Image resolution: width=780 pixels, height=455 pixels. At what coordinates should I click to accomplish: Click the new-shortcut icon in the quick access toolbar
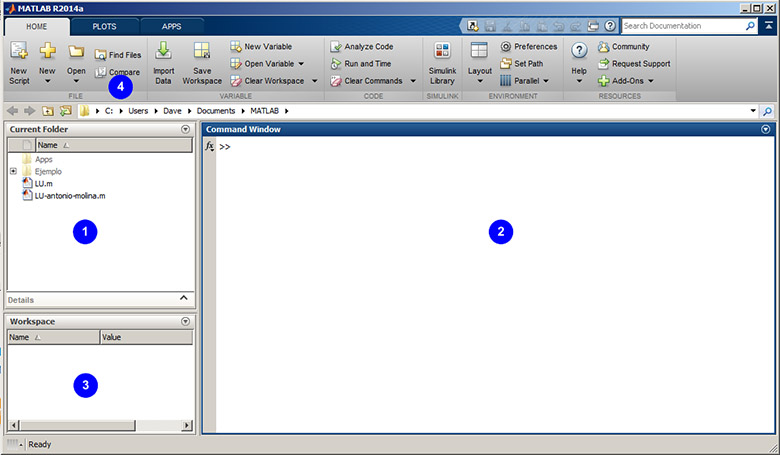point(473,26)
